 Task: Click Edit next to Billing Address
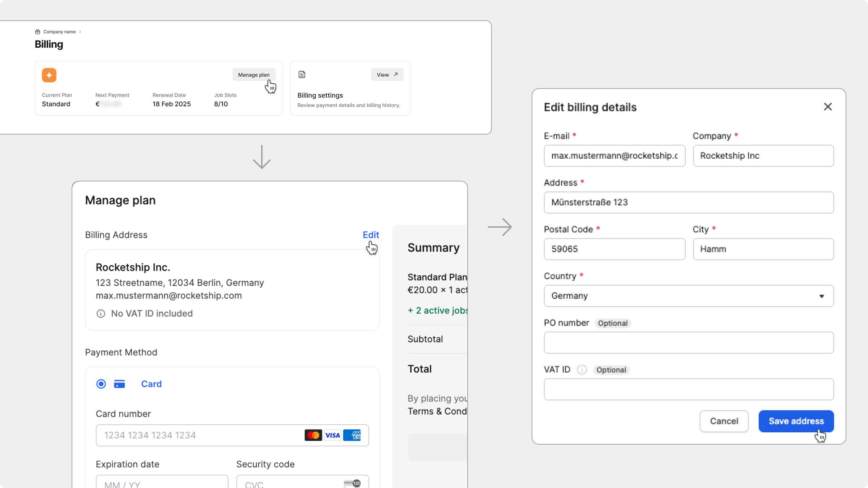(371, 235)
